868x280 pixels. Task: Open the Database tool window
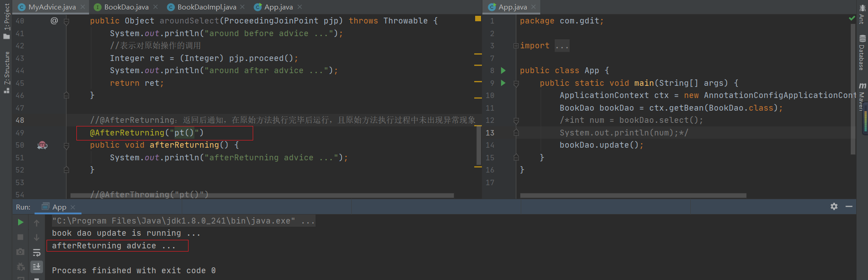[862, 53]
